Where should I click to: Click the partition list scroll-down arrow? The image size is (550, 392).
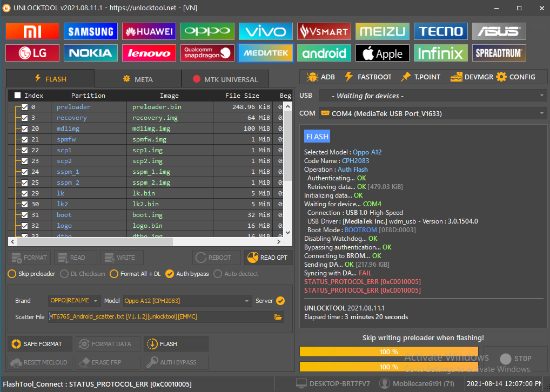(287, 233)
